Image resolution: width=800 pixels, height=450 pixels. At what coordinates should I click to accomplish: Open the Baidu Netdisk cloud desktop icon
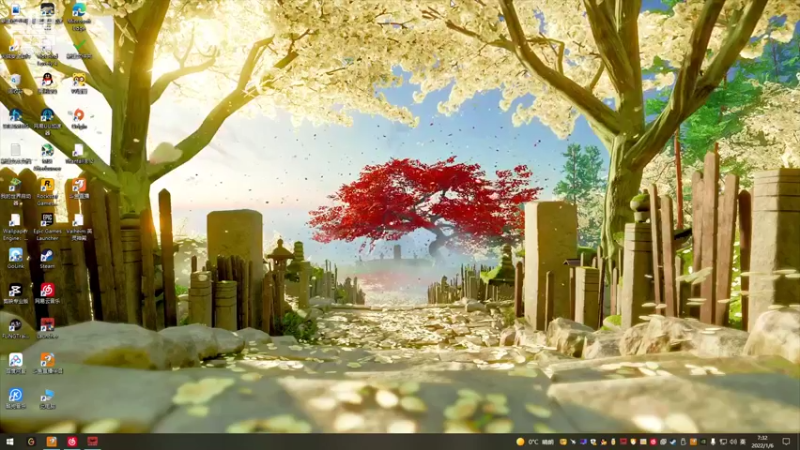coord(15,363)
